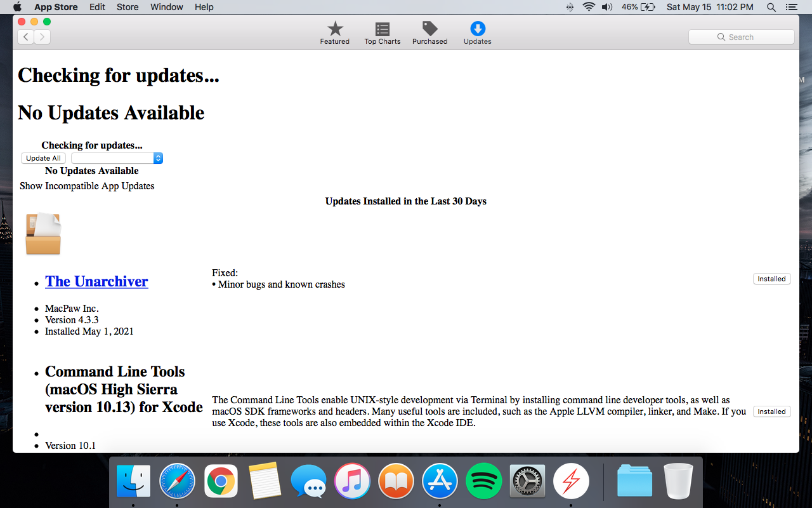Open iBooks from the Dock
The height and width of the screenshot is (508, 812).
click(x=396, y=481)
